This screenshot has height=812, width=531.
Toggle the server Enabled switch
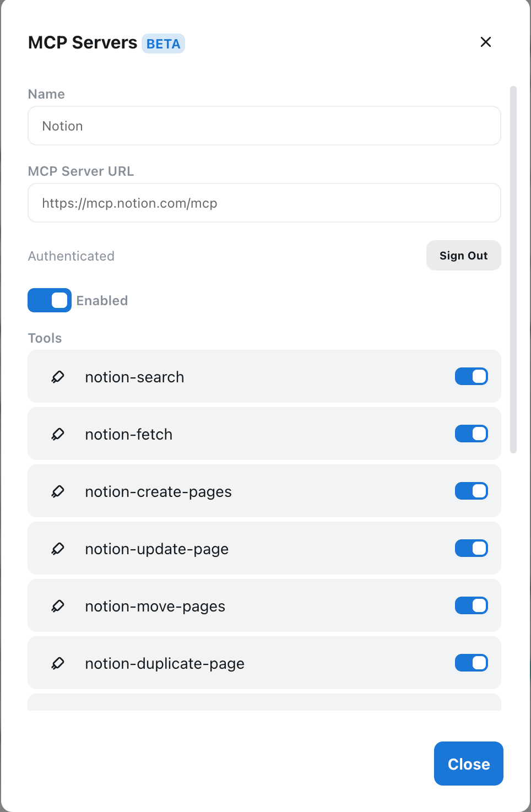(x=50, y=300)
